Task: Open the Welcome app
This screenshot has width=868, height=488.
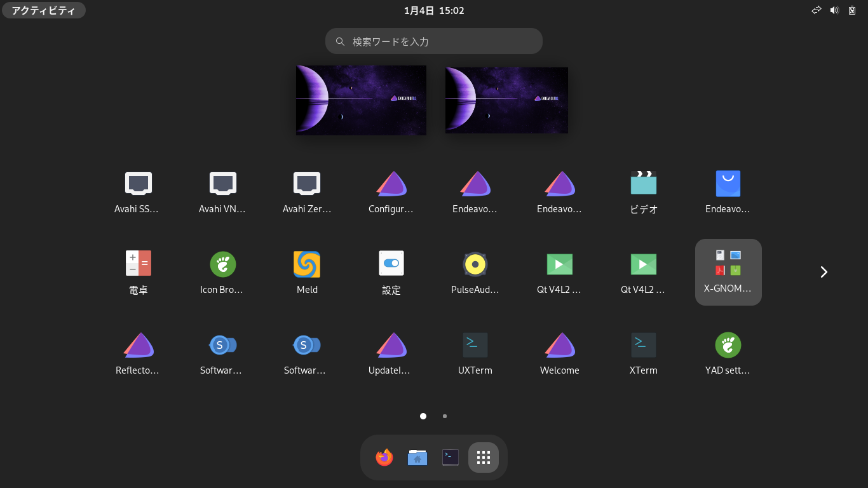Action: 560,353
